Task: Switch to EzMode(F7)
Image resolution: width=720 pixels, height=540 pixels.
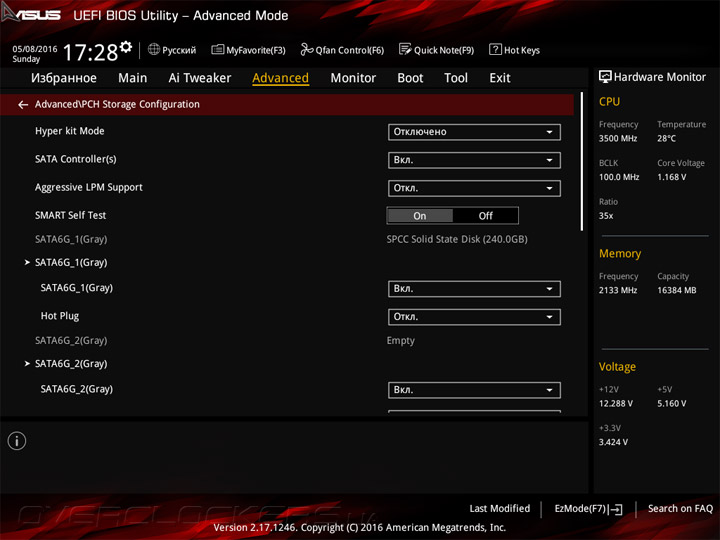Action: point(588,509)
